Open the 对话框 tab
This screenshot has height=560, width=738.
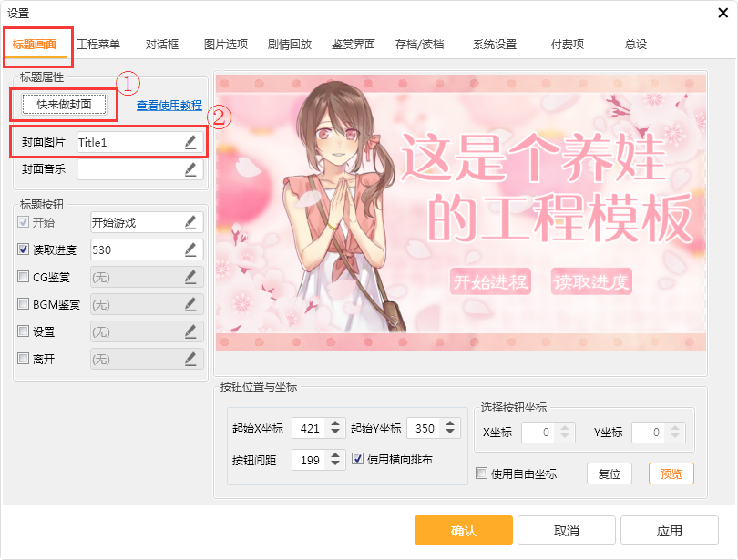(162, 45)
